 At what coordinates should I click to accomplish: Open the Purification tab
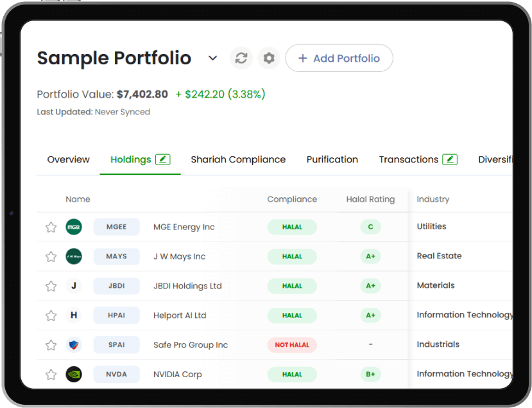pyautogui.click(x=332, y=159)
